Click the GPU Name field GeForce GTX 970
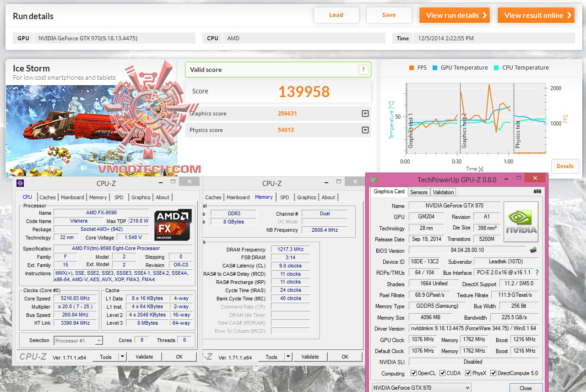 tap(454, 206)
